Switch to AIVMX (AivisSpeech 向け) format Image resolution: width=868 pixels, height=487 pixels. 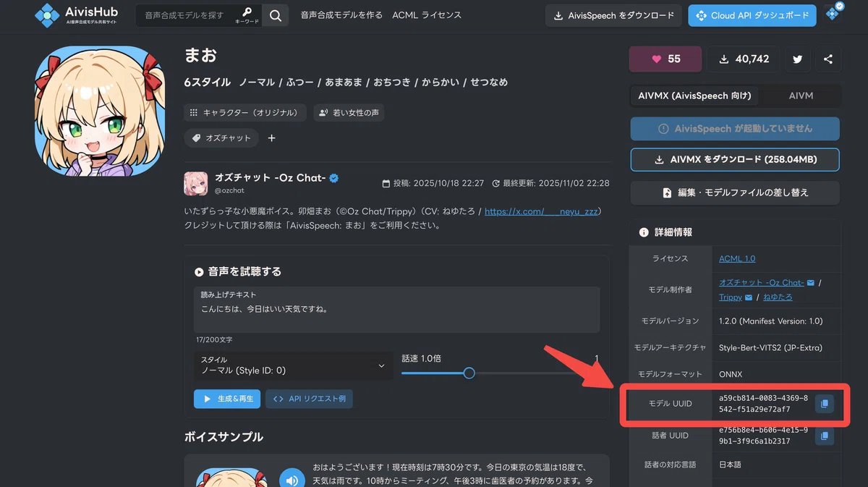(x=694, y=96)
